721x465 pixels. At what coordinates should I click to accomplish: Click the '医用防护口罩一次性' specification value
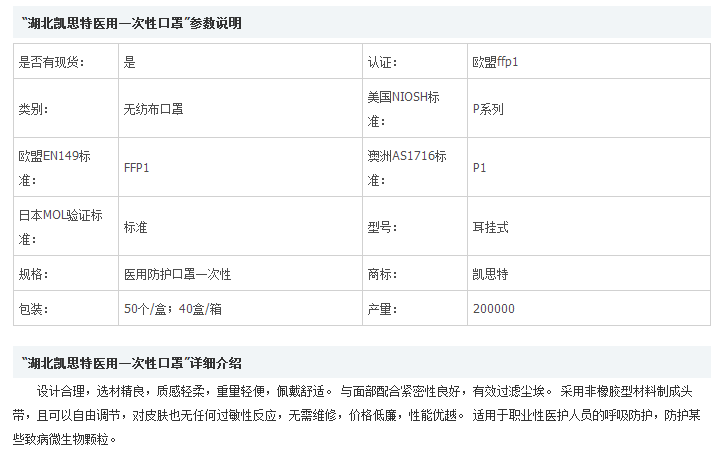click(x=177, y=274)
